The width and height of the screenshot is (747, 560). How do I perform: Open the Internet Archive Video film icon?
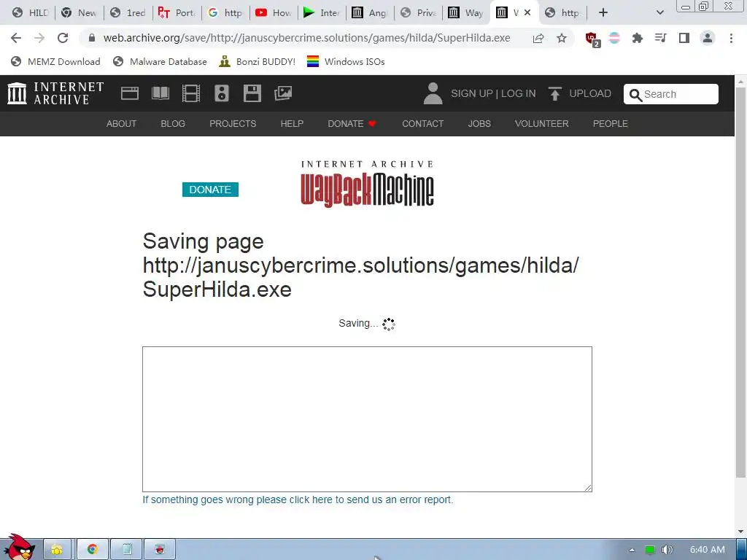[x=191, y=93]
